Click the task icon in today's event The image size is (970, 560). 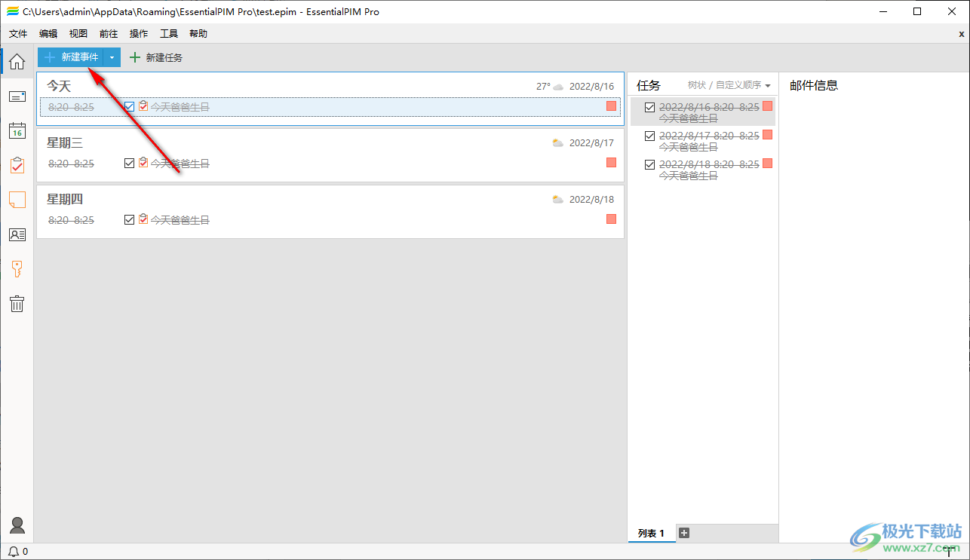click(x=143, y=106)
